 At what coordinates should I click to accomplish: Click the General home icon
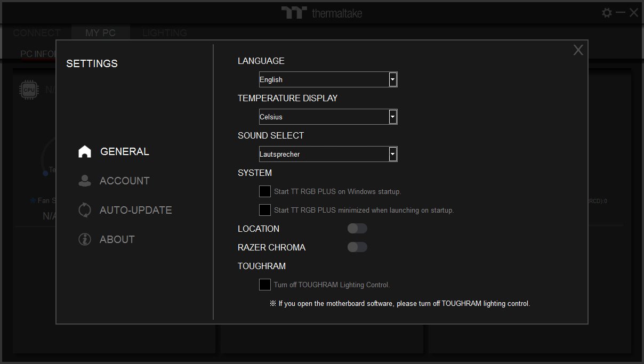pos(85,152)
